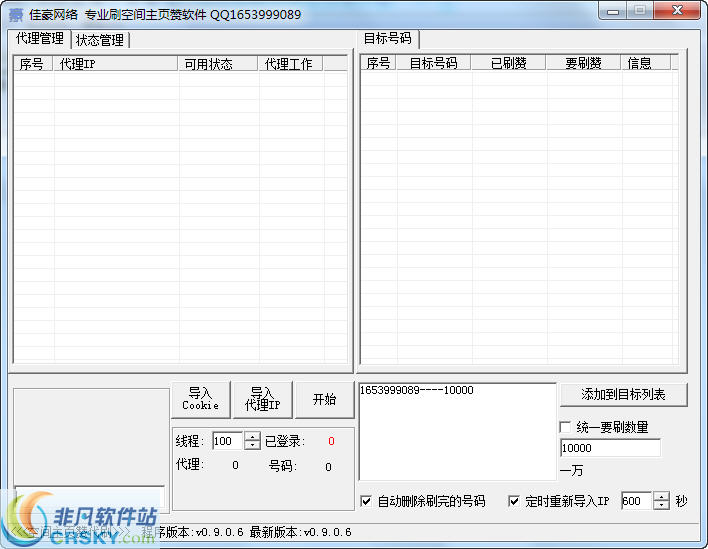Click the 序号 header in proxy list
The width and height of the screenshot is (708, 549).
pos(33,64)
